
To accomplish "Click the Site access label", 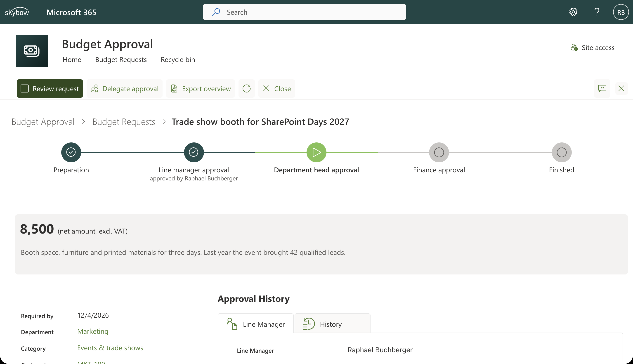I will tap(598, 47).
